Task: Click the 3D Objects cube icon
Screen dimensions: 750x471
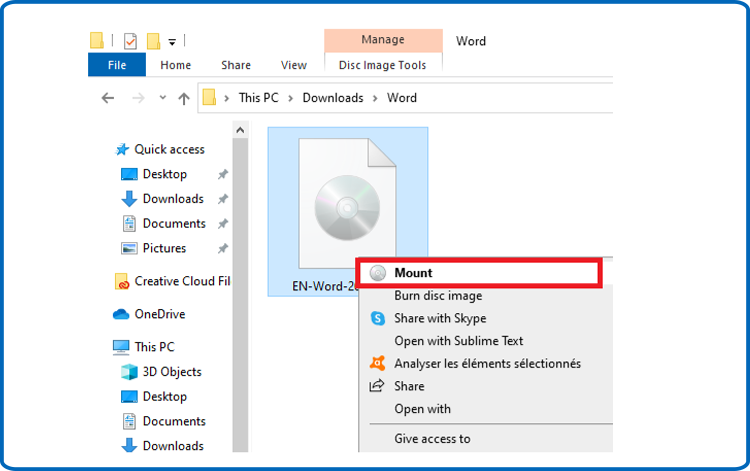Action: pyautogui.click(x=129, y=372)
